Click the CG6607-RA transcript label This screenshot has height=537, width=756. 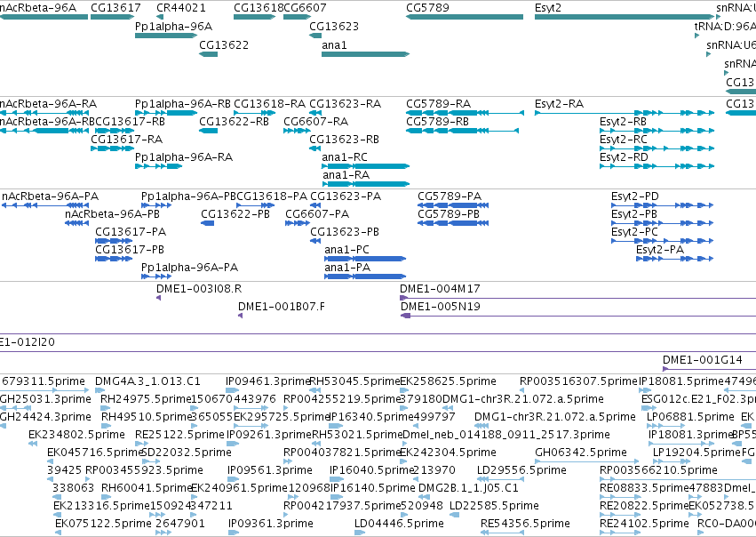click(x=315, y=122)
